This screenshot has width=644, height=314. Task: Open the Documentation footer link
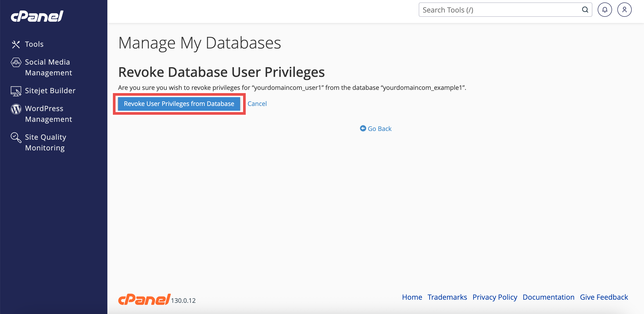[x=548, y=297]
